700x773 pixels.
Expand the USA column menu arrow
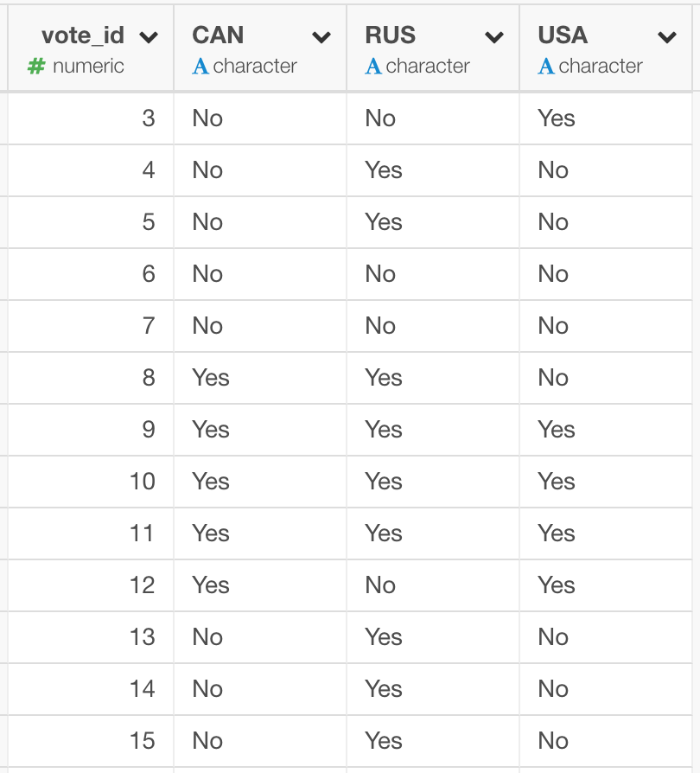point(667,37)
